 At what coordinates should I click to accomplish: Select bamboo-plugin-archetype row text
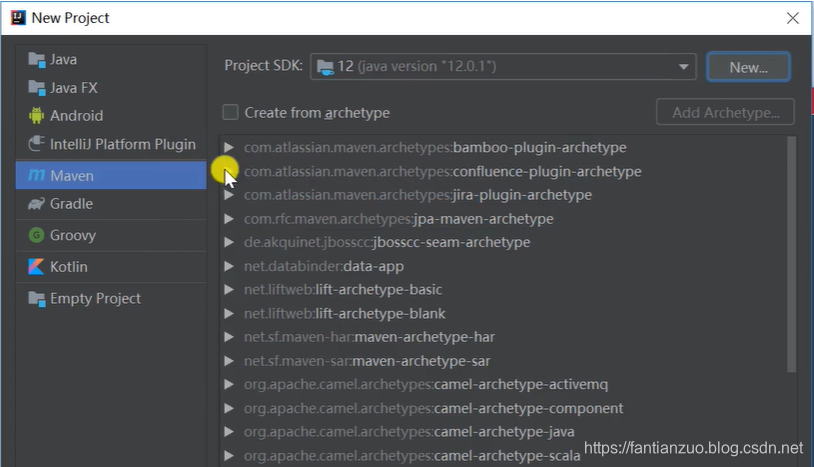435,147
